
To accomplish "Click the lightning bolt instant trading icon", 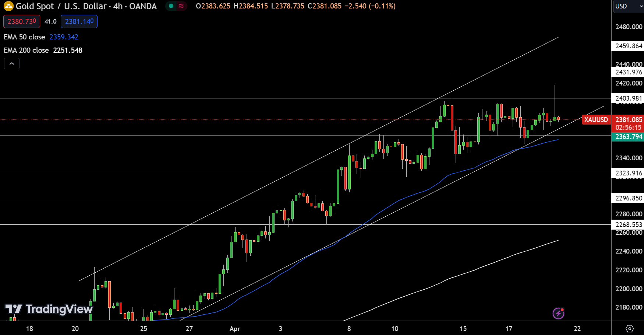I will pyautogui.click(x=558, y=313).
